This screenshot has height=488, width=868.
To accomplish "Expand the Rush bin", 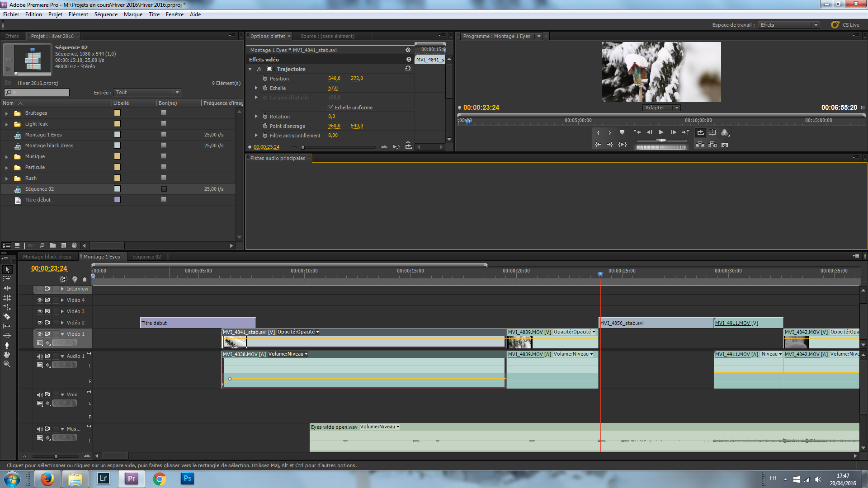I will (7, 178).
